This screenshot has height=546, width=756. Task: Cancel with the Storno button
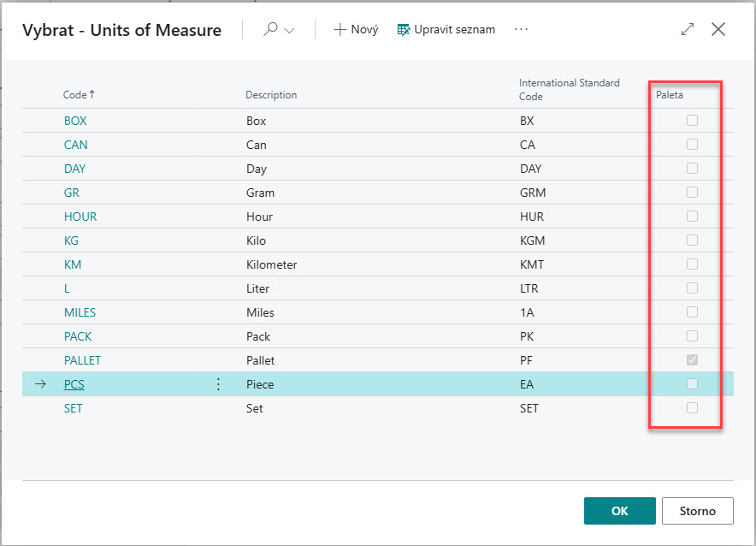697,511
